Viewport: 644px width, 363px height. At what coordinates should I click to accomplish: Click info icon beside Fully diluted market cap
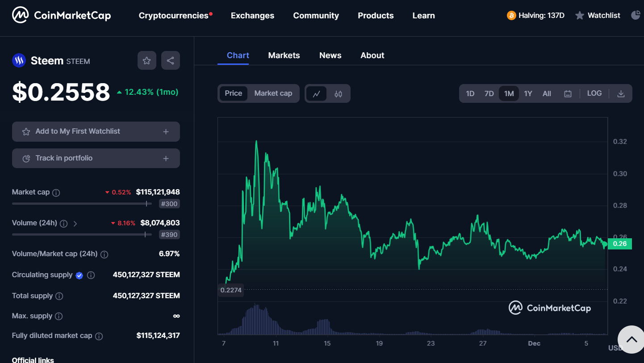pyautogui.click(x=99, y=336)
